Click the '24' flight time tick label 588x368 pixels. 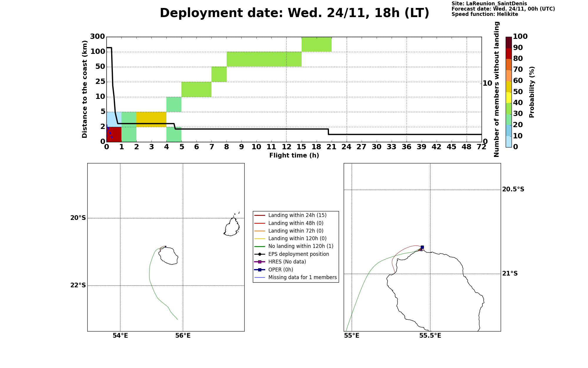click(x=347, y=147)
